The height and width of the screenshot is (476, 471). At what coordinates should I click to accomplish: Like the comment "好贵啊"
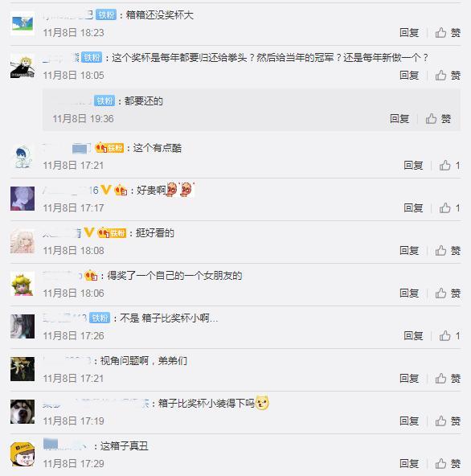(449, 208)
